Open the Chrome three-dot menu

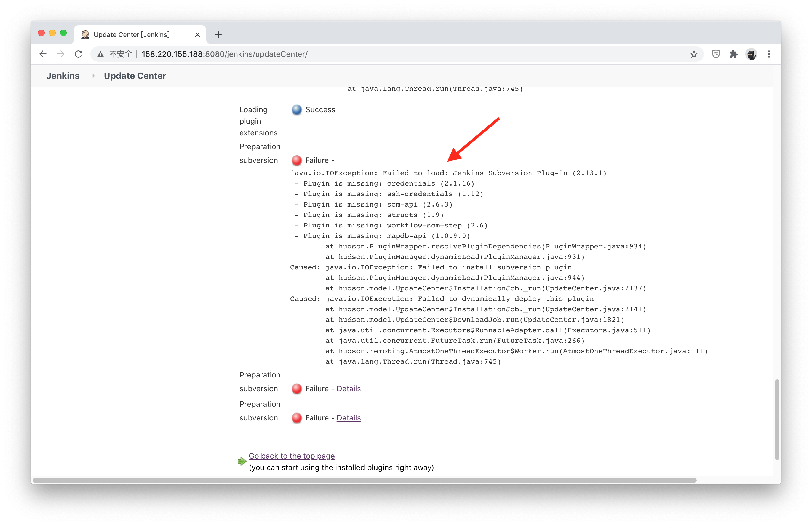click(x=769, y=54)
